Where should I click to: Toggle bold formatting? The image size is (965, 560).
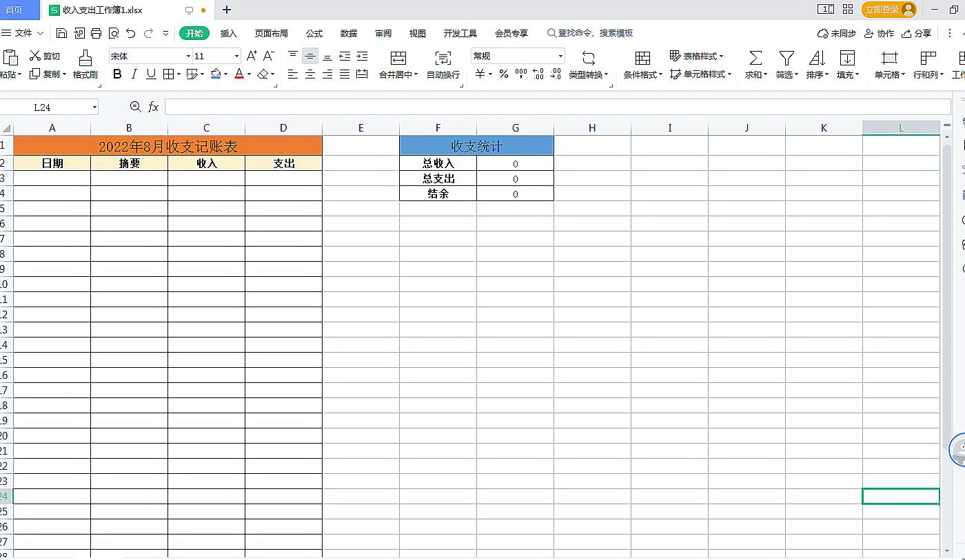pos(116,74)
